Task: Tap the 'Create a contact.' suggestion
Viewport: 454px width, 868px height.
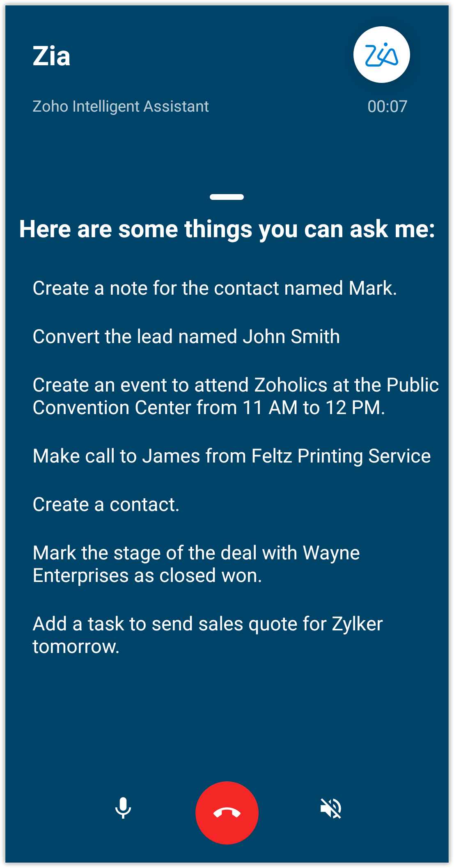Action: click(x=106, y=504)
